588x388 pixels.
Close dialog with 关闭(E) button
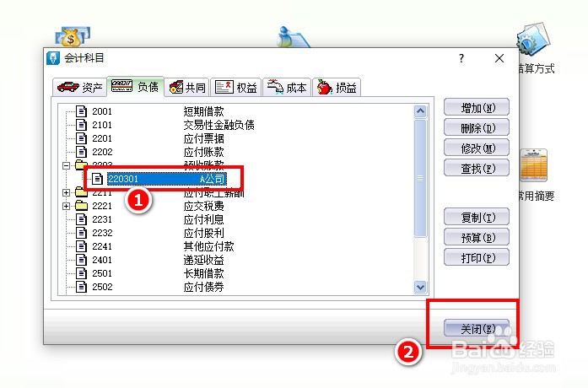click(477, 329)
